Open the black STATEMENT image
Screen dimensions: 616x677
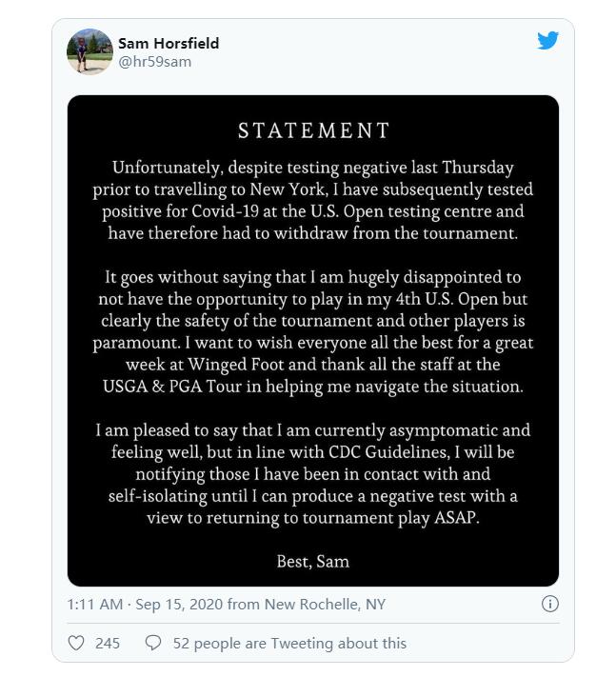tap(313, 341)
